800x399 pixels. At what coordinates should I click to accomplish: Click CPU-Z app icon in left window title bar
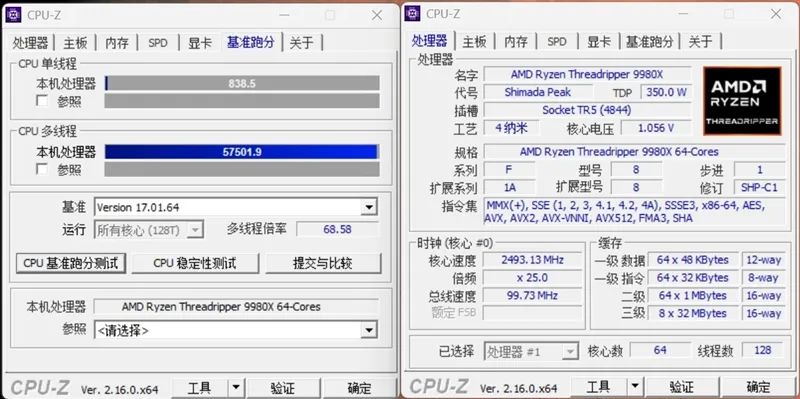pos(13,15)
